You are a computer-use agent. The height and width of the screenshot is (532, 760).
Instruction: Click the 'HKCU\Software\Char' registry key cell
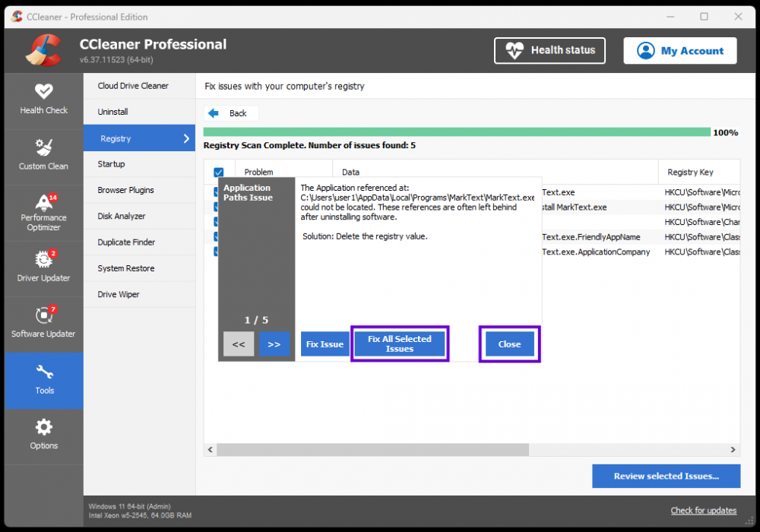tap(701, 222)
